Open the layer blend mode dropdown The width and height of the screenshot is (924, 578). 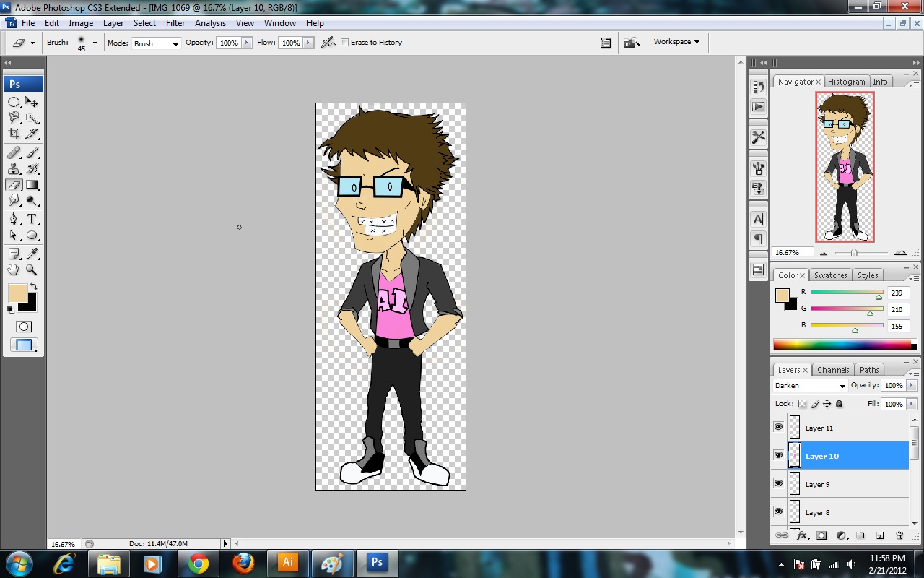pyautogui.click(x=810, y=386)
